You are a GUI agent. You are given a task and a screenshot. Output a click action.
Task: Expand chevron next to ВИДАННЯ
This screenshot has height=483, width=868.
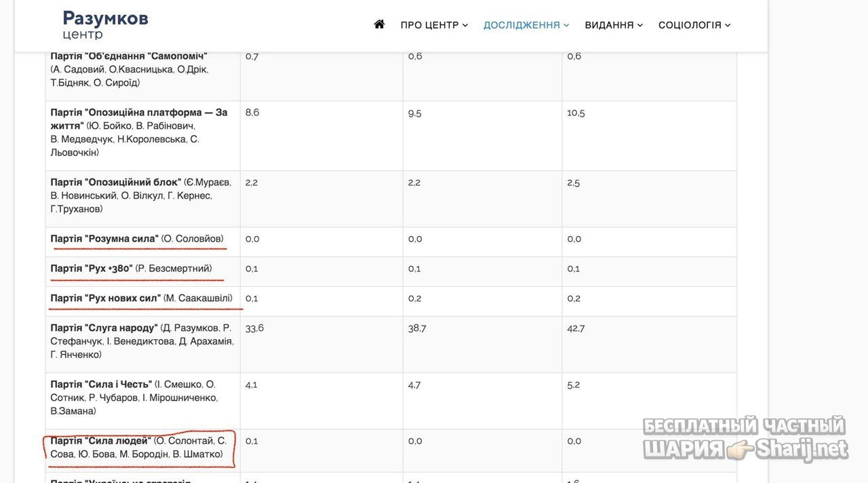(640, 25)
